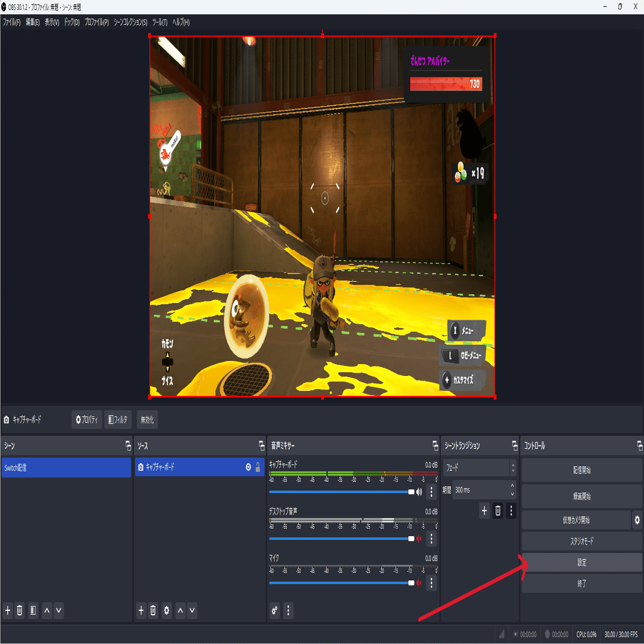Open the プロファイル menu
The width and height of the screenshot is (644, 644).
coord(97,22)
